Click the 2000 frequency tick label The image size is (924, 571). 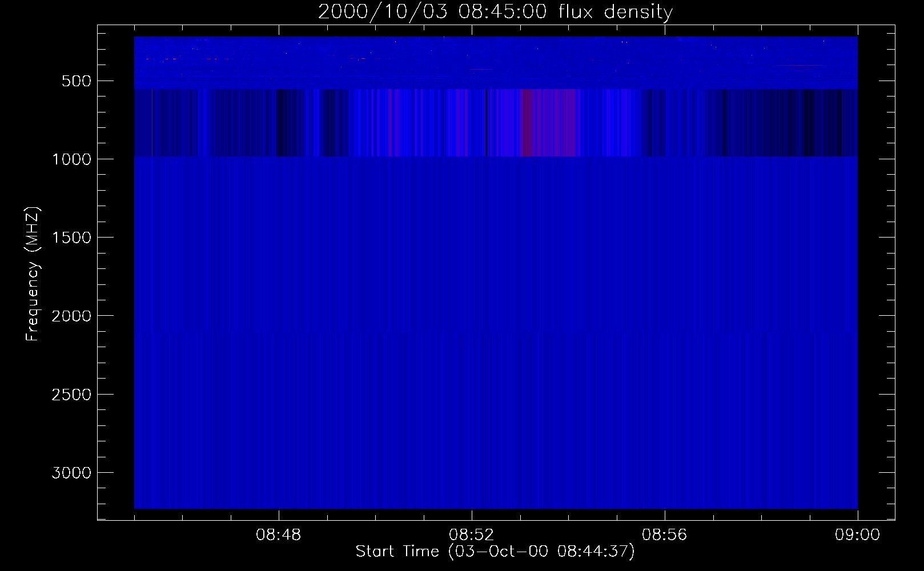71,316
